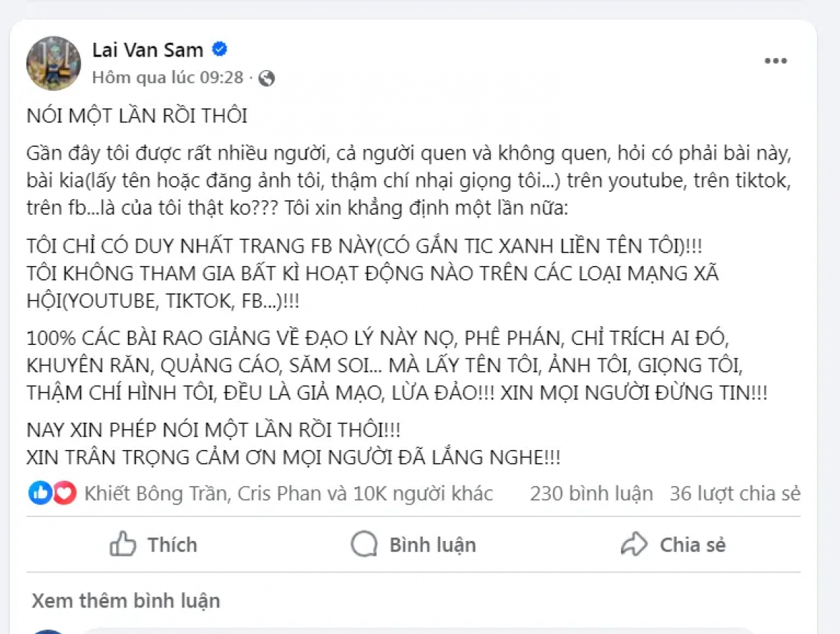Click the speech bubble comment icon
This screenshot has height=634, width=840.
365,544
